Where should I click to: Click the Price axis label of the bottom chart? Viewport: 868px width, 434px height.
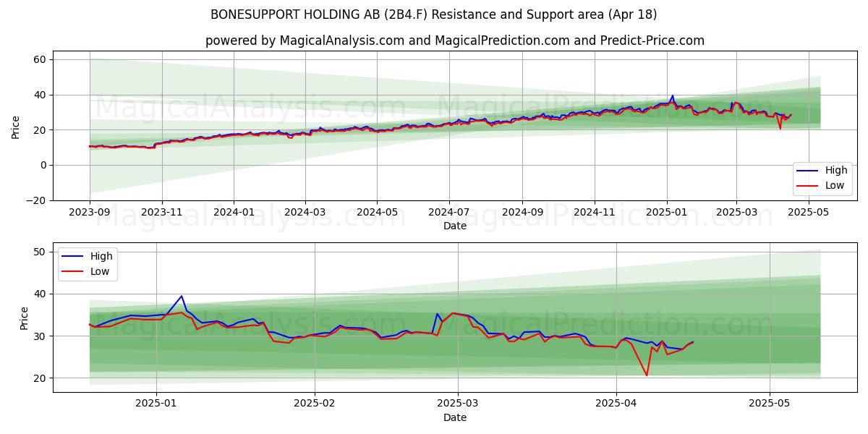(25, 318)
